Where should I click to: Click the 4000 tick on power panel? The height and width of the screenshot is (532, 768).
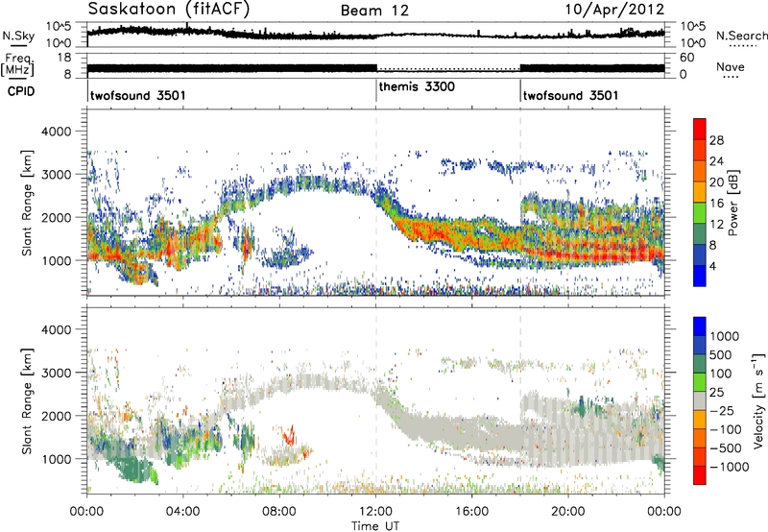click(x=58, y=132)
